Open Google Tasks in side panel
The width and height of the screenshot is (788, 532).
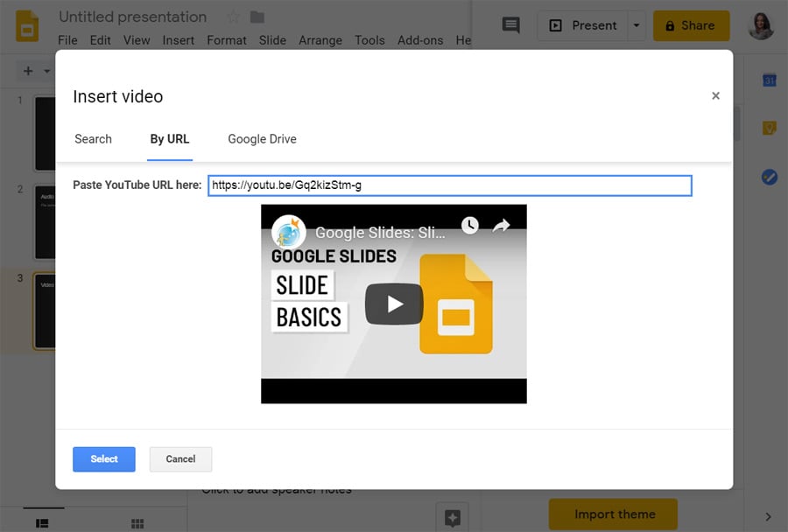(770, 177)
